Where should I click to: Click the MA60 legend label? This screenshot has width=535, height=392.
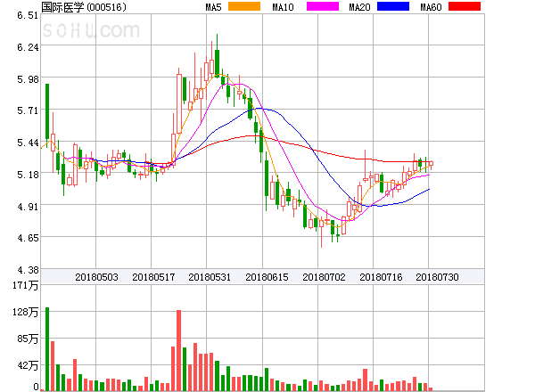431,7
